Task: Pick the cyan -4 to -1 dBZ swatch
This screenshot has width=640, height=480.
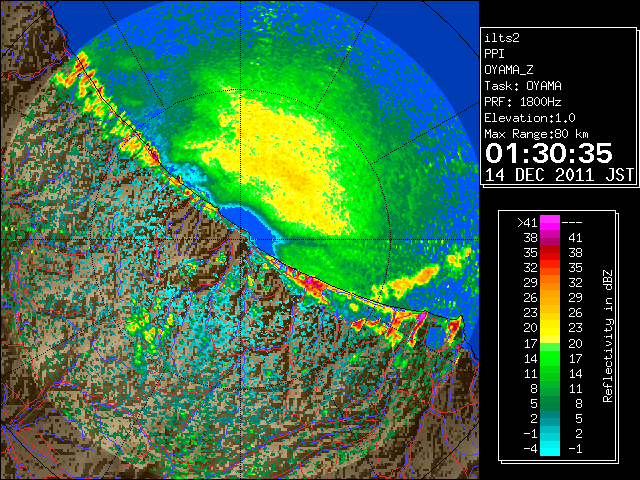Action: 550,448
